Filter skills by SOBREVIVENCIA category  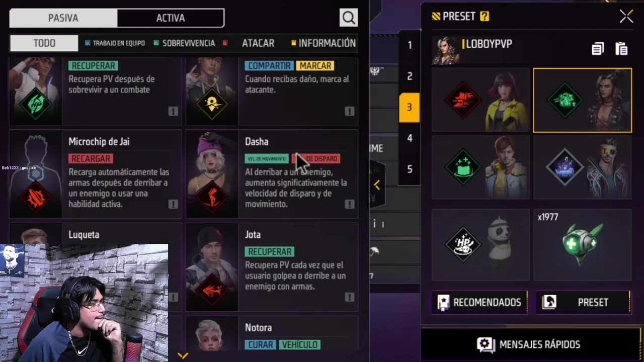pos(184,43)
